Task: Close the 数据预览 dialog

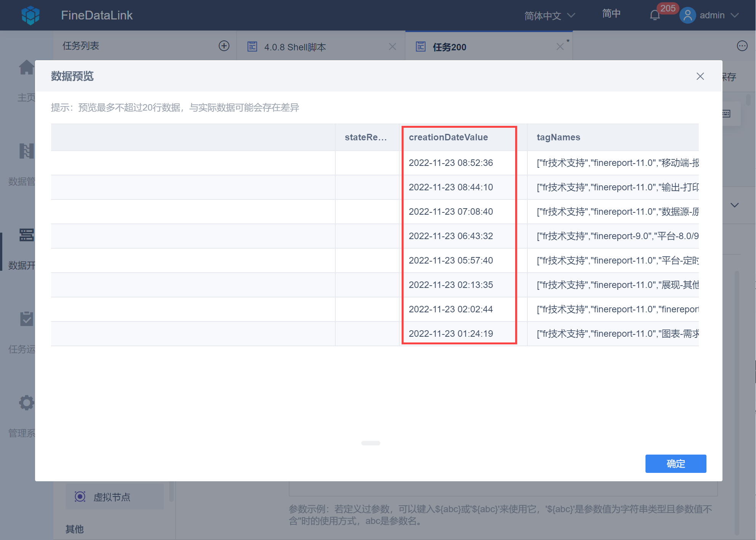Action: click(x=700, y=76)
